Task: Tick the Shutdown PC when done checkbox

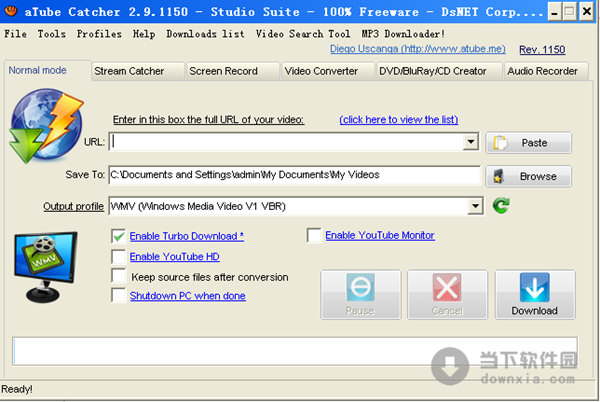Action: (119, 295)
